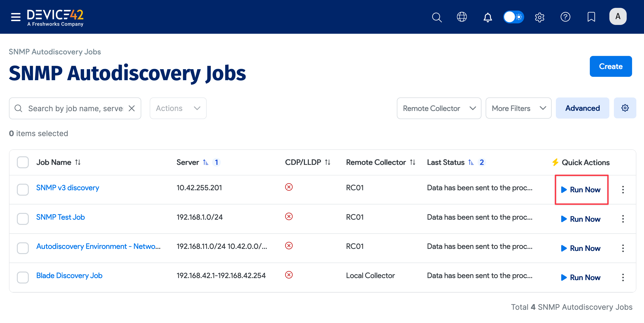The image size is (644, 323).
Task: Check the Blade Discovery Job row checkbox
Action: 23,277
